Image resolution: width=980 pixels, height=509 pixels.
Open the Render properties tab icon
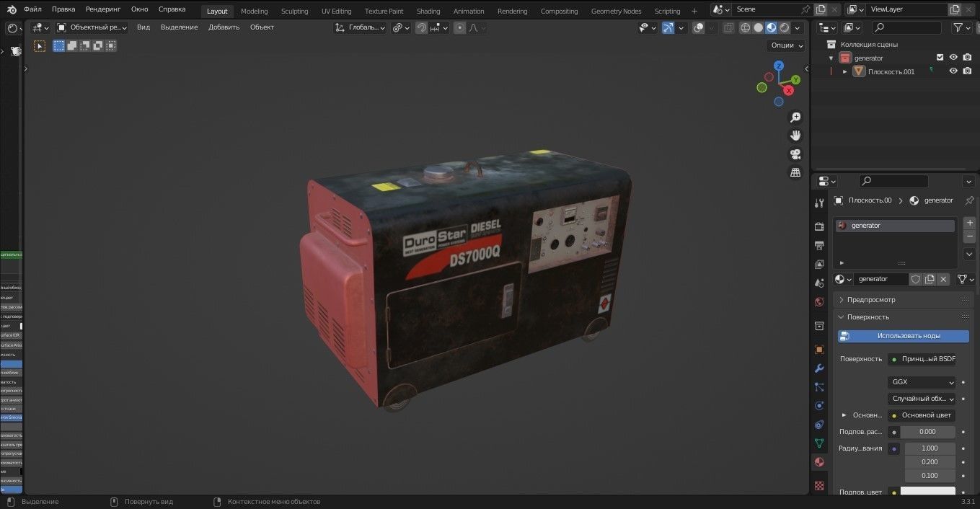pyautogui.click(x=819, y=226)
